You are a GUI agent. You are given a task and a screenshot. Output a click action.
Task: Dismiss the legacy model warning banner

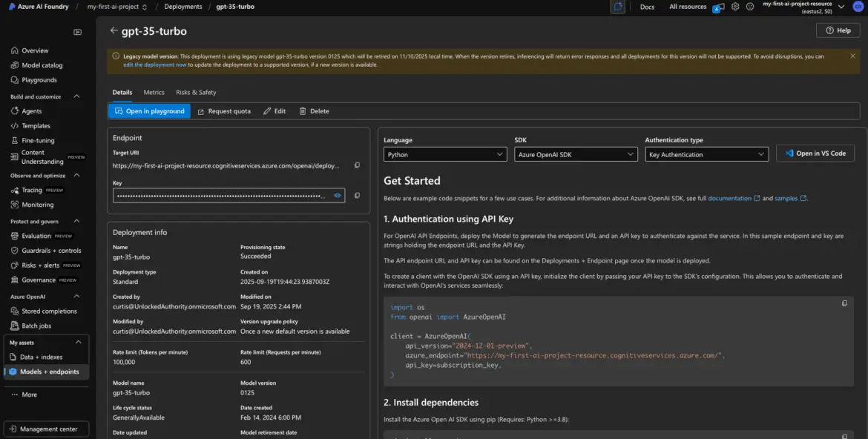click(x=852, y=56)
